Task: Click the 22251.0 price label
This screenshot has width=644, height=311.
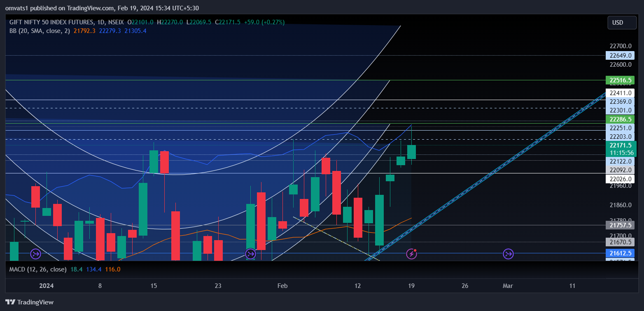Action: 621,128
